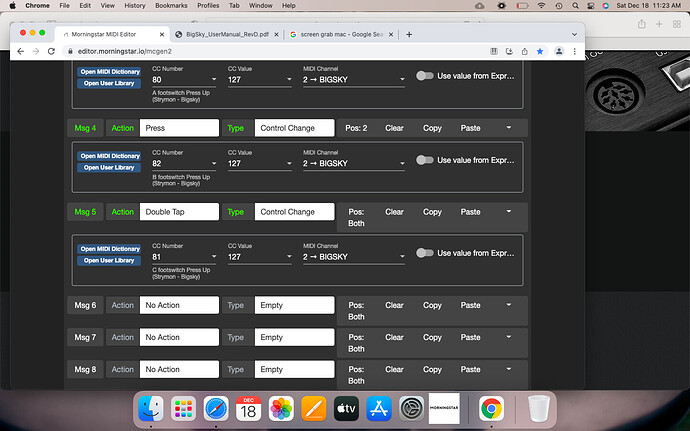Image resolution: width=690 pixels, height=431 pixels.
Task: Click the Chrome forward arrow
Action: point(36,52)
